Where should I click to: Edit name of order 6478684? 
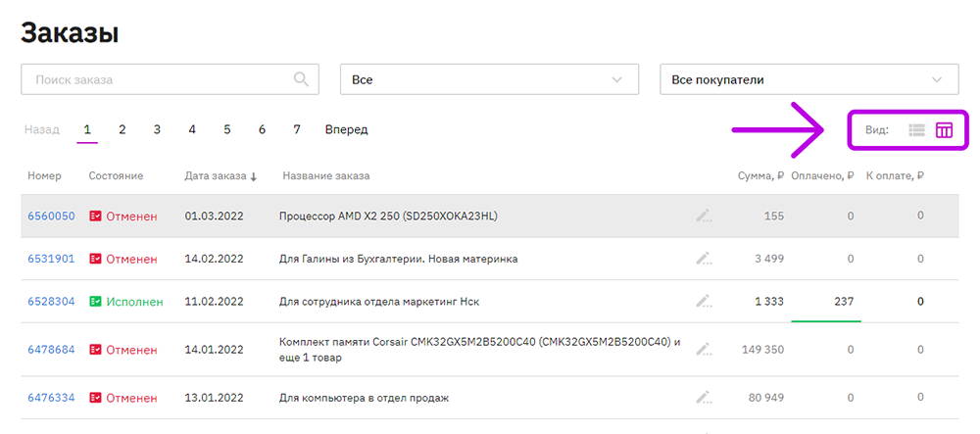tap(704, 349)
